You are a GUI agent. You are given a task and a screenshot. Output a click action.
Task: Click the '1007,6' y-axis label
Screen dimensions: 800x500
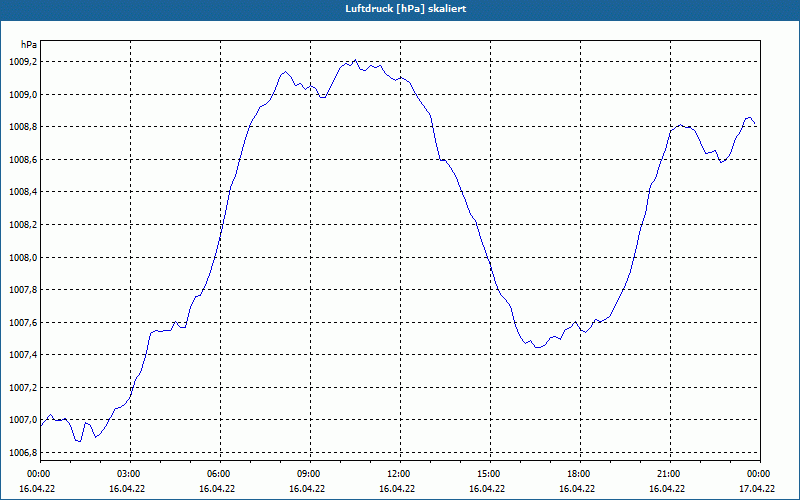(23, 322)
